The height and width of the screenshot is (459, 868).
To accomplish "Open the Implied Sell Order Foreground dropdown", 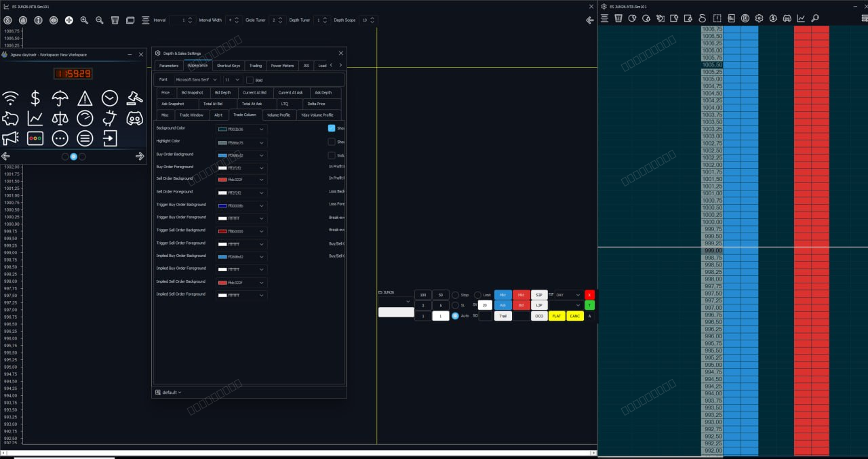I will [x=241, y=295].
